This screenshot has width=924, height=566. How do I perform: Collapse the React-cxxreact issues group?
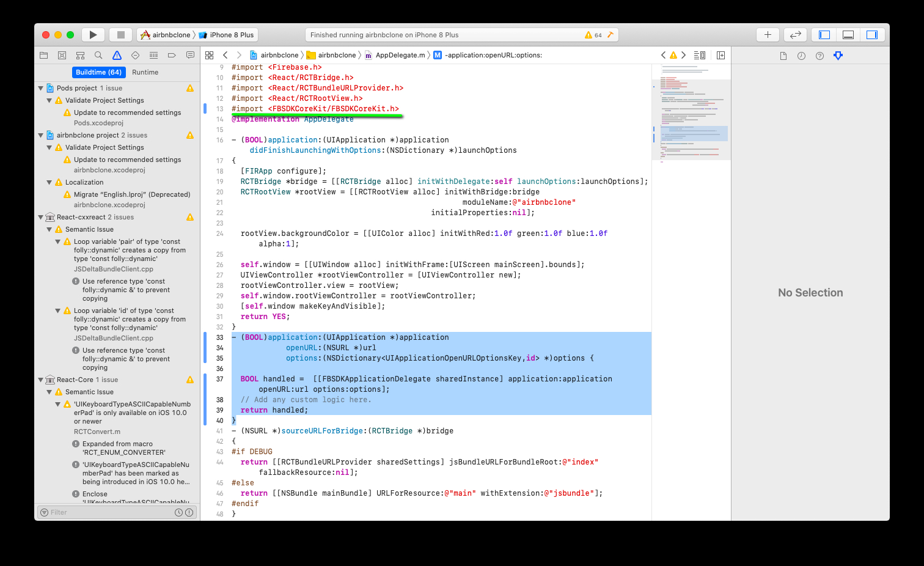tap(41, 217)
